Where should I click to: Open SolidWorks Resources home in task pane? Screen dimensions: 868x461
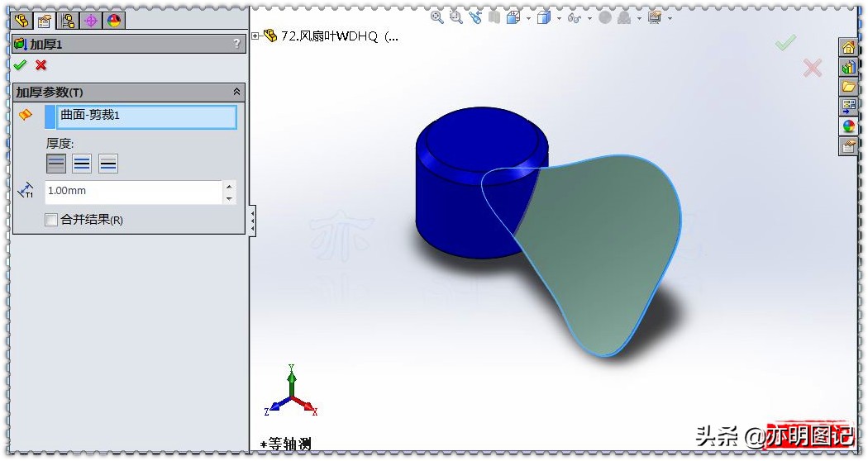[848, 48]
